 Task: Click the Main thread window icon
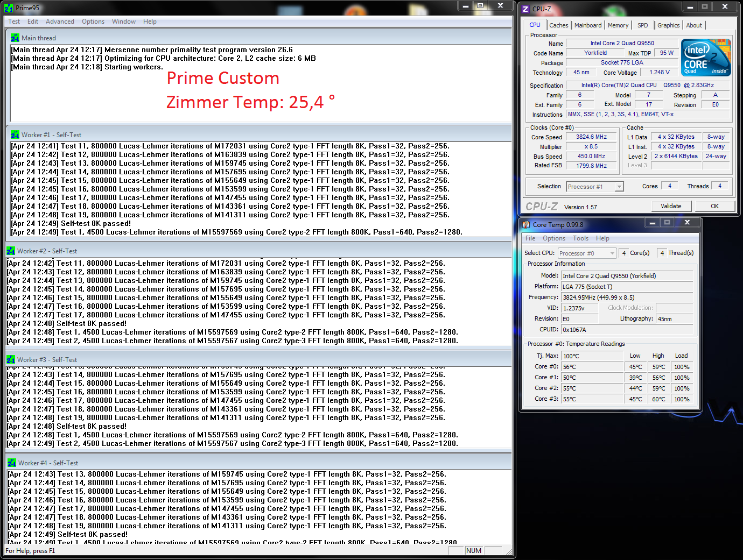15,38
